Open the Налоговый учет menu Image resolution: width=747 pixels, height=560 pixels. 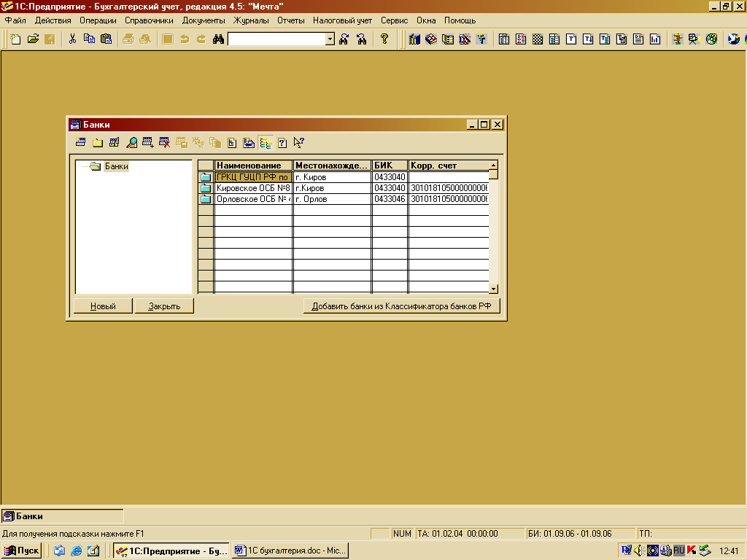coord(342,20)
